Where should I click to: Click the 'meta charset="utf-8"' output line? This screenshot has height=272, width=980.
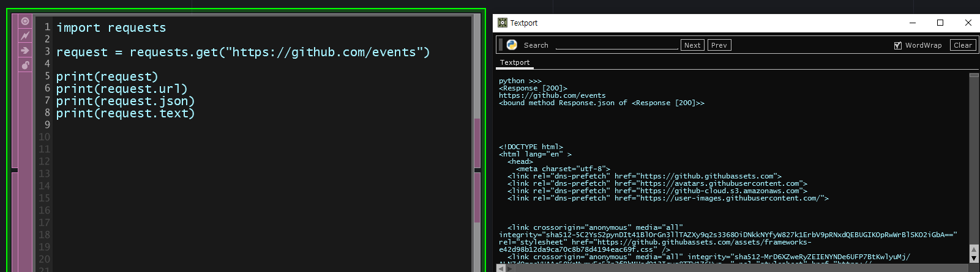coord(563,169)
